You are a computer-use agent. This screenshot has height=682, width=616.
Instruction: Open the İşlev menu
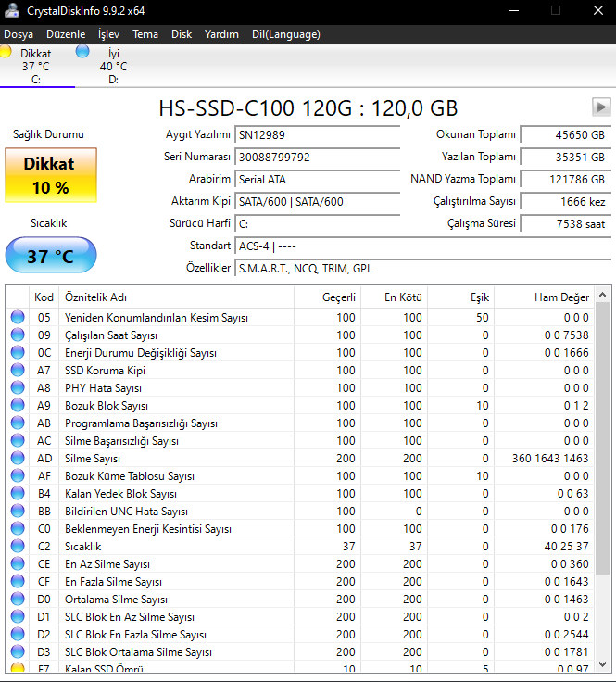[108, 34]
